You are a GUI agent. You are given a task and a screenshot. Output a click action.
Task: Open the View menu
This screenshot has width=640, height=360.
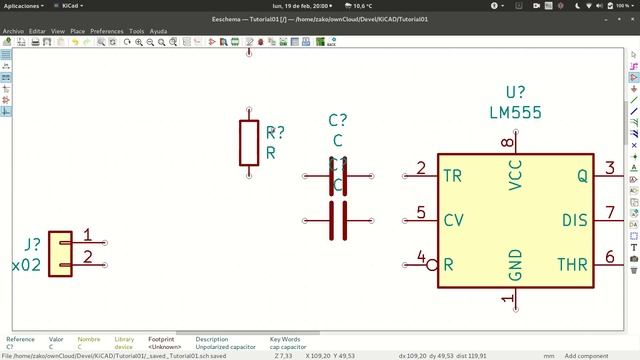point(58,31)
